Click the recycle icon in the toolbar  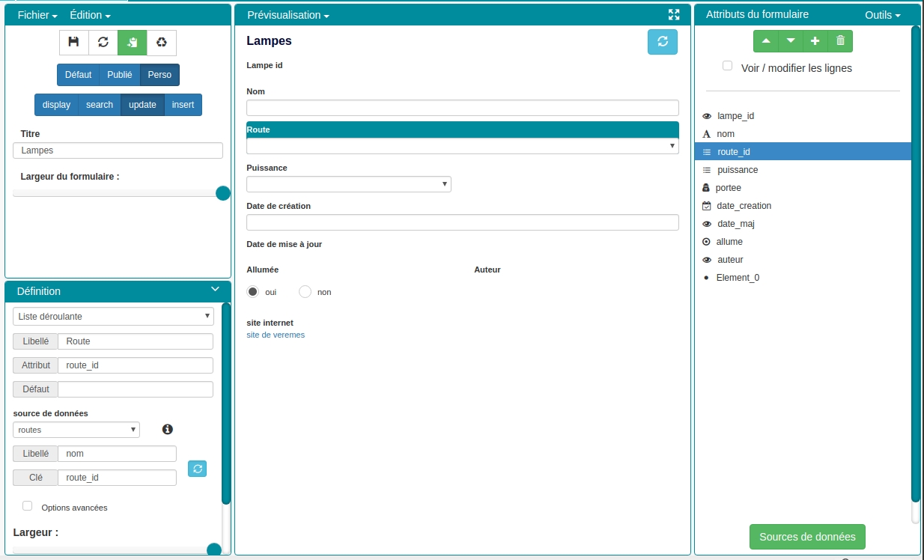162,43
